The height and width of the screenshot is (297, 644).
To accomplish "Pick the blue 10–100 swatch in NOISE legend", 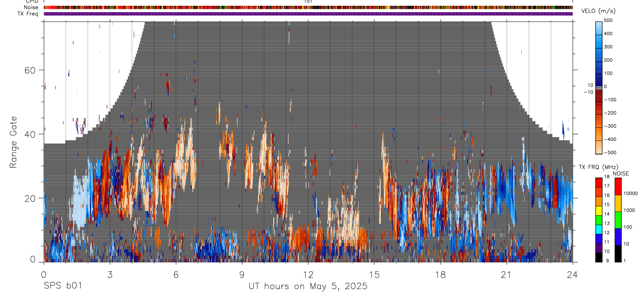I will (618, 237).
